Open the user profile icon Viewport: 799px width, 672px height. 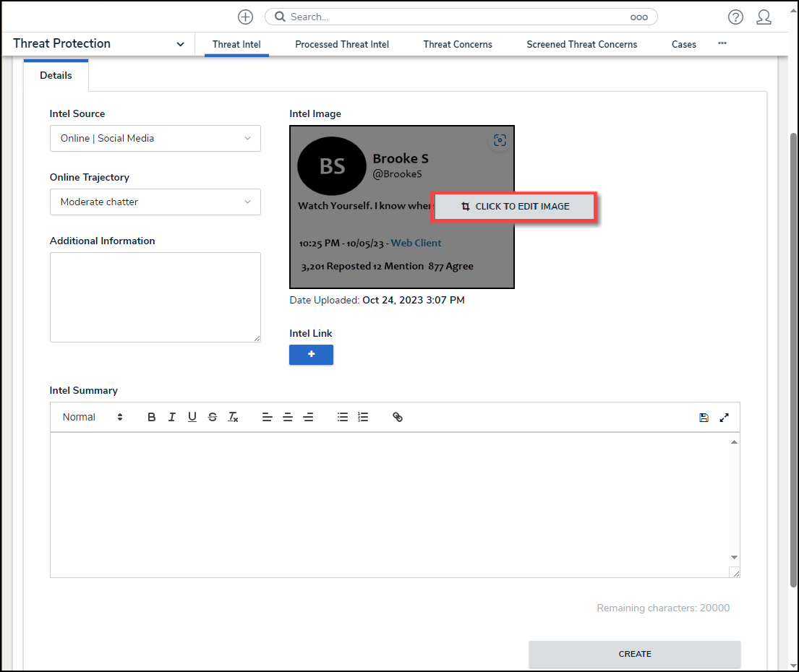coord(764,17)
